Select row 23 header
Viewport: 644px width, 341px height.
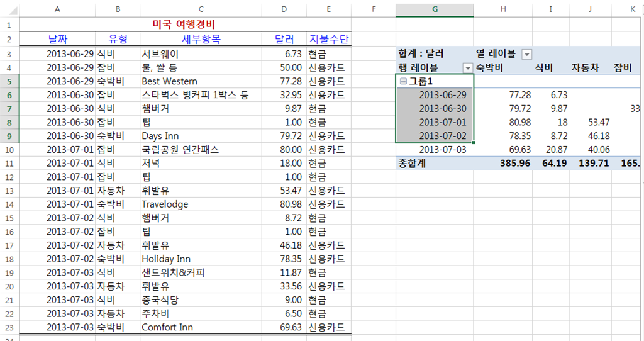point(9,327)
